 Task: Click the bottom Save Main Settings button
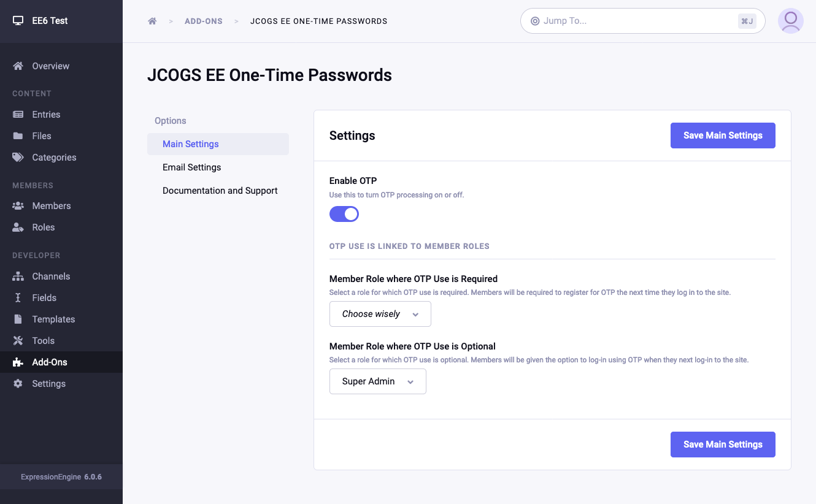tap(723, 445)
